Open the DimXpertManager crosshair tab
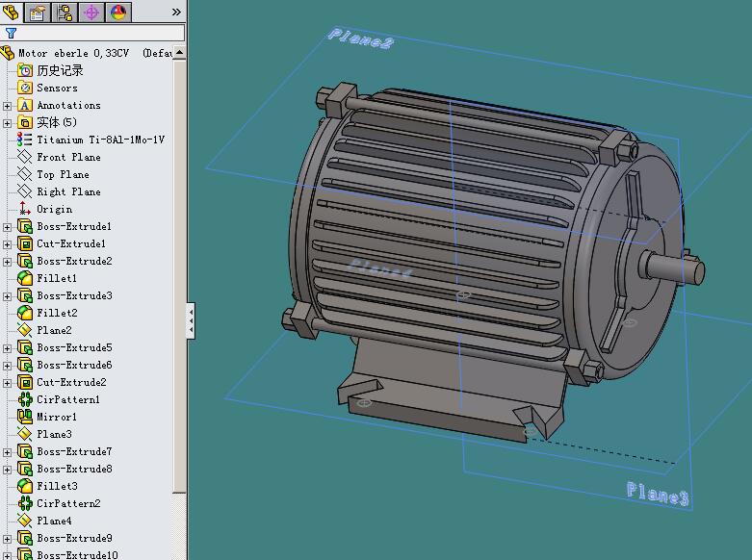The height and width of the screenshot is (560, 752). click(91, 12)
